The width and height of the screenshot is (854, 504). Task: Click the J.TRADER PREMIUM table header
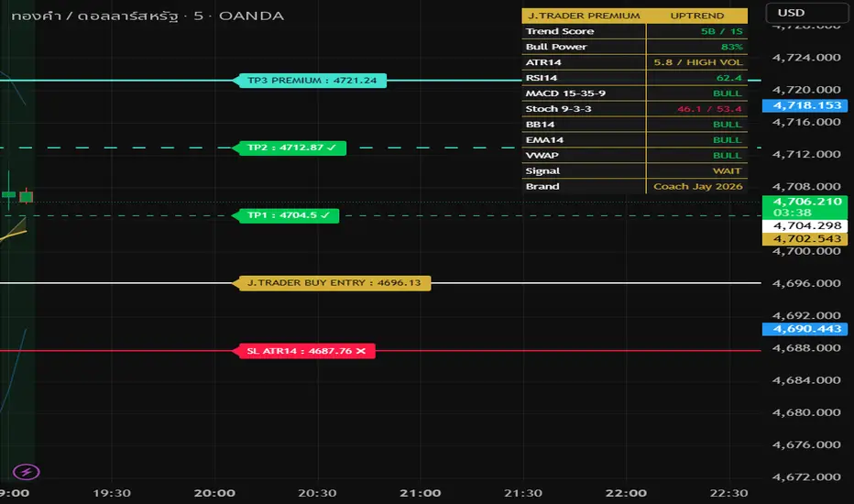click(x=584, y=16)
